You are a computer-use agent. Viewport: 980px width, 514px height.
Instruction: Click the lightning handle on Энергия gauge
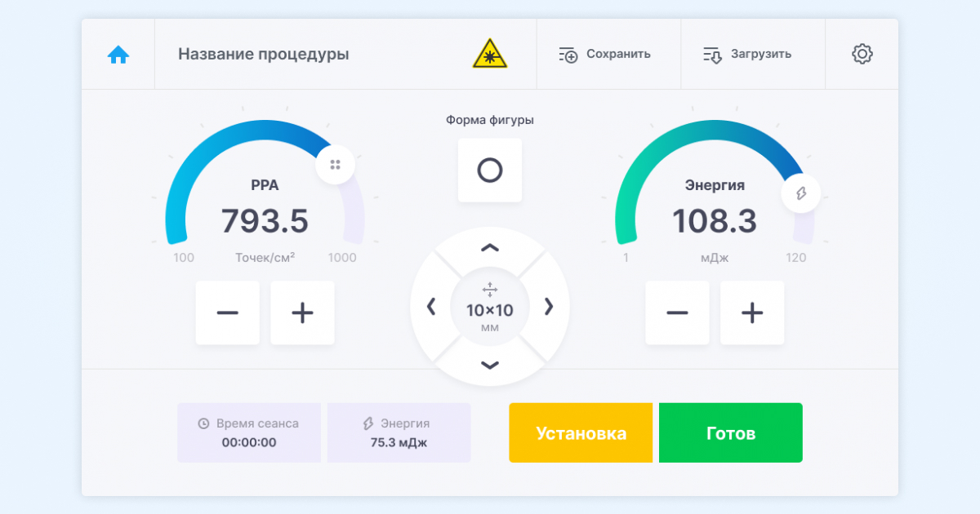800,193
